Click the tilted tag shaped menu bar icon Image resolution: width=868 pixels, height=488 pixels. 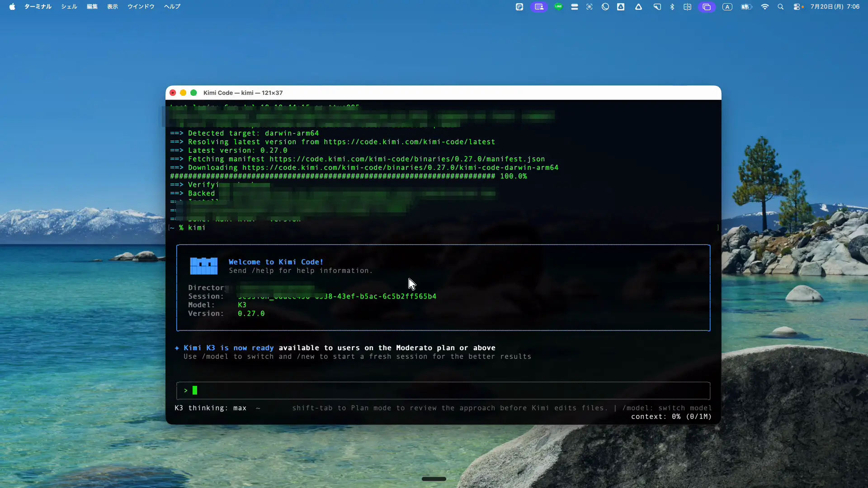657,7
